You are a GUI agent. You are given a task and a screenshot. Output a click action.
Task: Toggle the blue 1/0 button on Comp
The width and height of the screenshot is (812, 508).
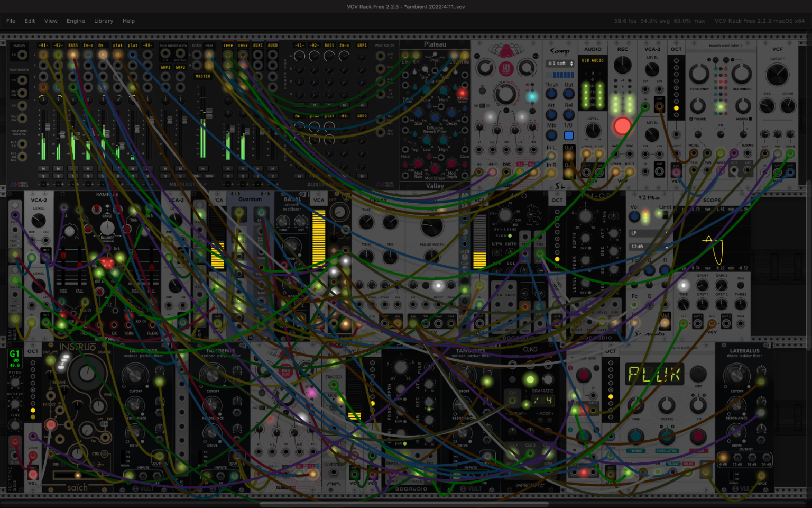569,135
